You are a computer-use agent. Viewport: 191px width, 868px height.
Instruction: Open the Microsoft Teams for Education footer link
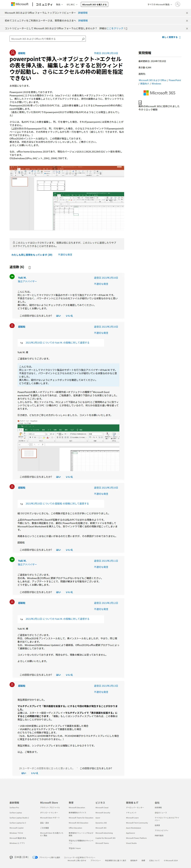[81, 817]
